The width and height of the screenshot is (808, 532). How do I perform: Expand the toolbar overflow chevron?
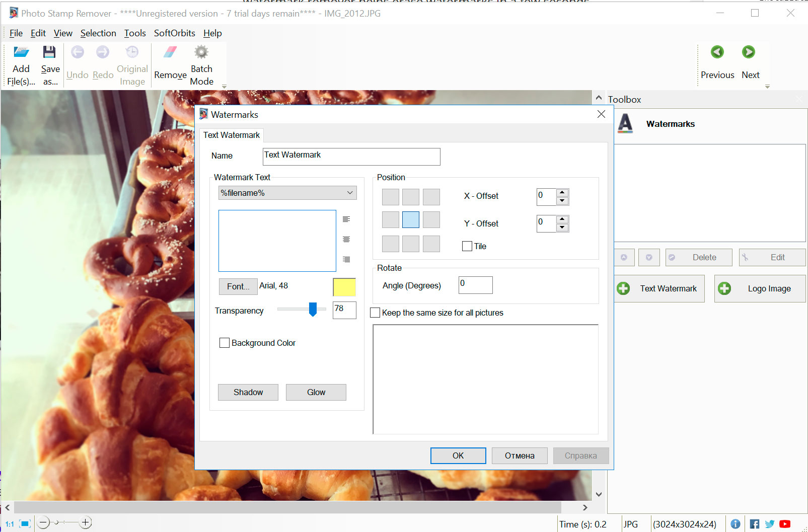coord(224,86)
